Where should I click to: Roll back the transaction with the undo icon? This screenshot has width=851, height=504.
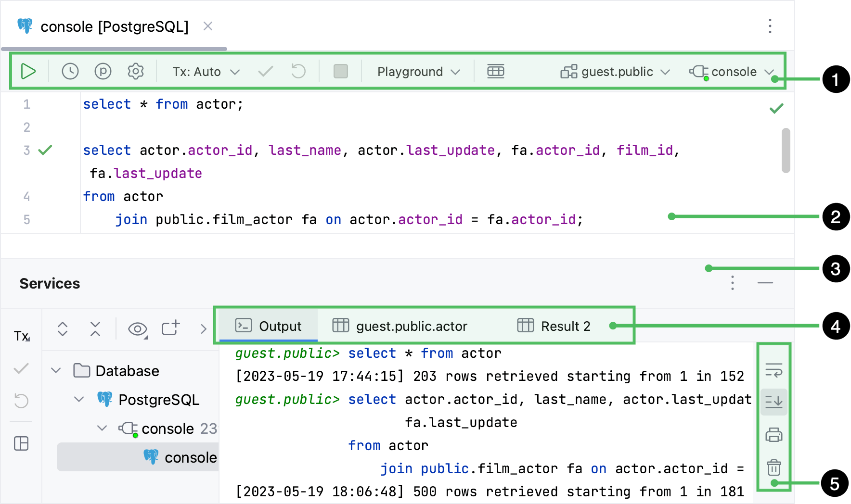[x=298, y=71]
